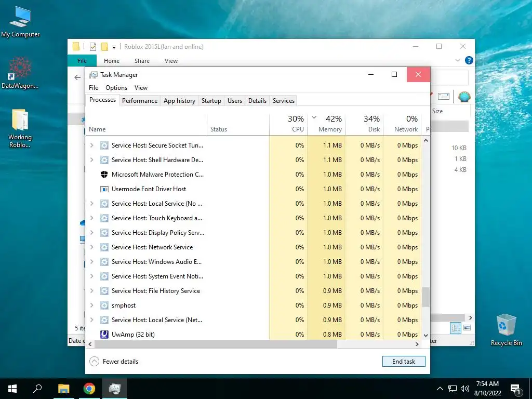Open taskbar search magnifier
This screenshot has width=532, height=399.
[x=37, y=389]
